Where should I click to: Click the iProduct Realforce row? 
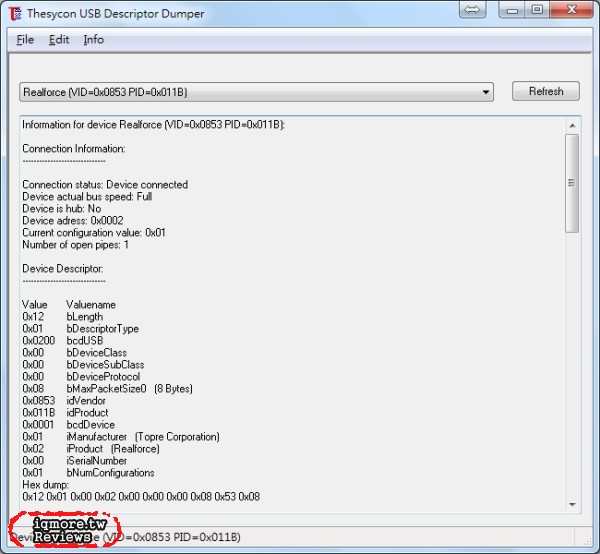pos(91,448)
